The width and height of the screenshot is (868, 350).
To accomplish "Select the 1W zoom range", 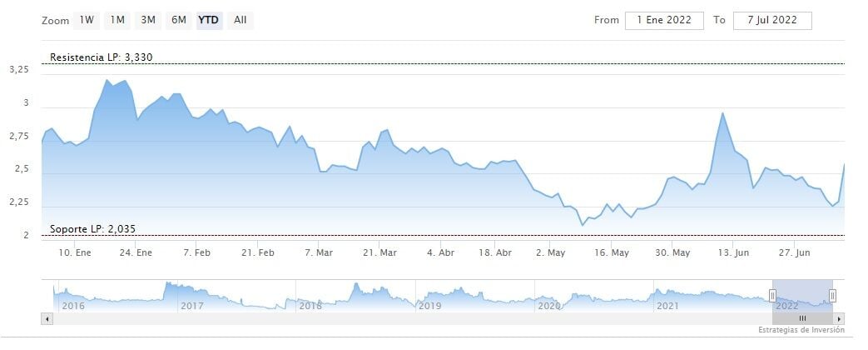I will 87,20.
